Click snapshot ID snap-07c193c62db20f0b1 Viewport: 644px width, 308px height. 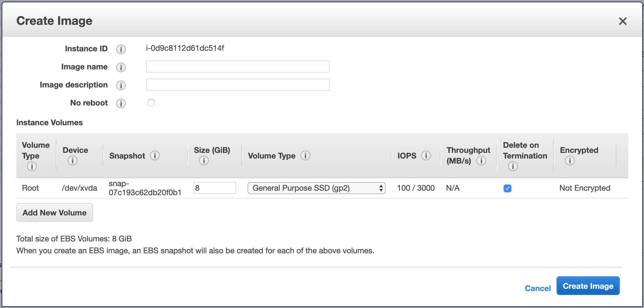[145, 188]
